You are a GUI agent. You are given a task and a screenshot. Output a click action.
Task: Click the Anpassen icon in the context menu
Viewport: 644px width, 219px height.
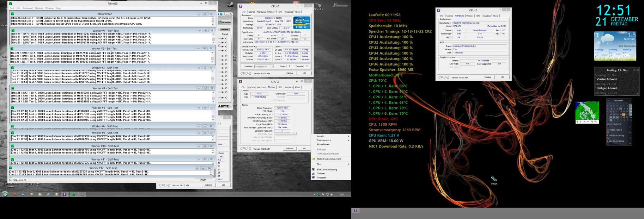click(x=313, y=177)
